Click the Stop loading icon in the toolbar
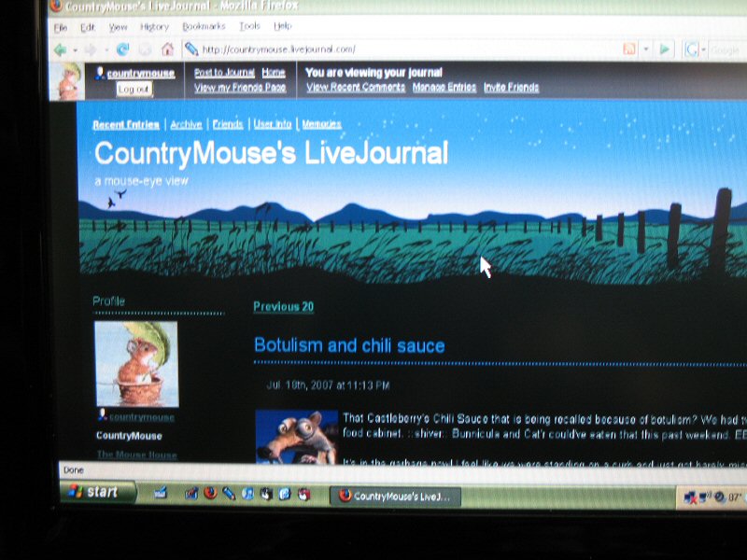Screen dimensions: 747x560 click(x=146, y=49)
